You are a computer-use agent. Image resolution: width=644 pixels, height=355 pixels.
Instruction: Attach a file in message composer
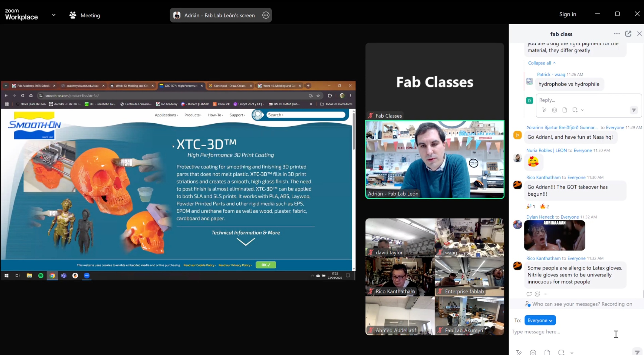pos(547,352)
